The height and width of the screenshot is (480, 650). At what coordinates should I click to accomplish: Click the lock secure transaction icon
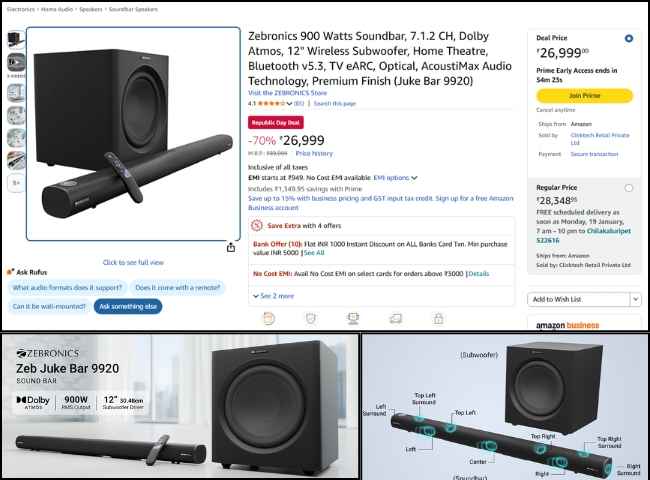[438, 318]
